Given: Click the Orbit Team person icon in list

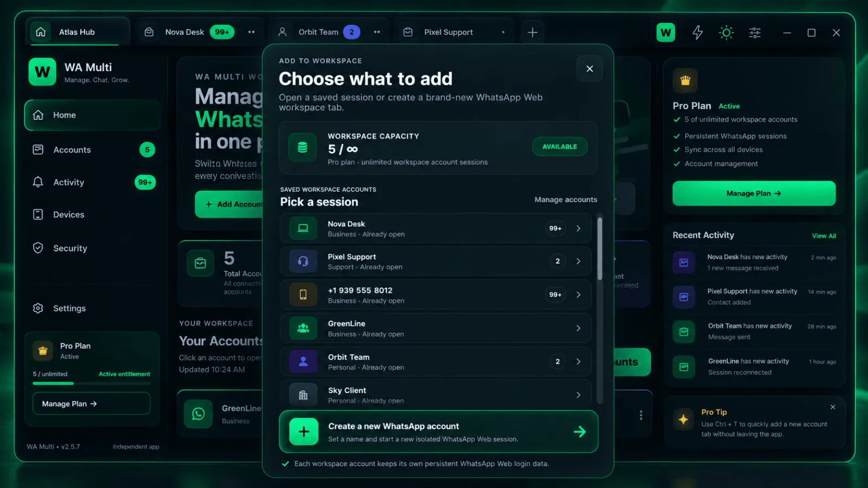Looking at the screenshot, I should pyautogui.click(x=303, y=362).
